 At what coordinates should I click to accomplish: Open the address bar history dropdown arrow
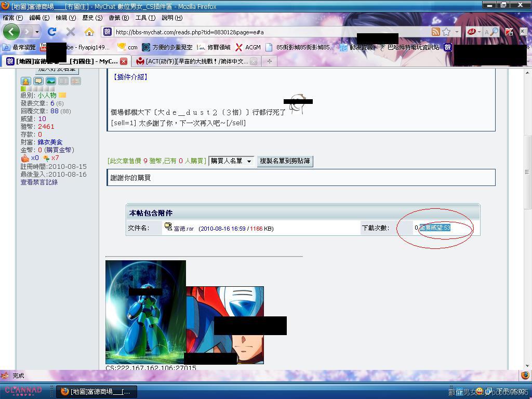(x=457, y=32)
